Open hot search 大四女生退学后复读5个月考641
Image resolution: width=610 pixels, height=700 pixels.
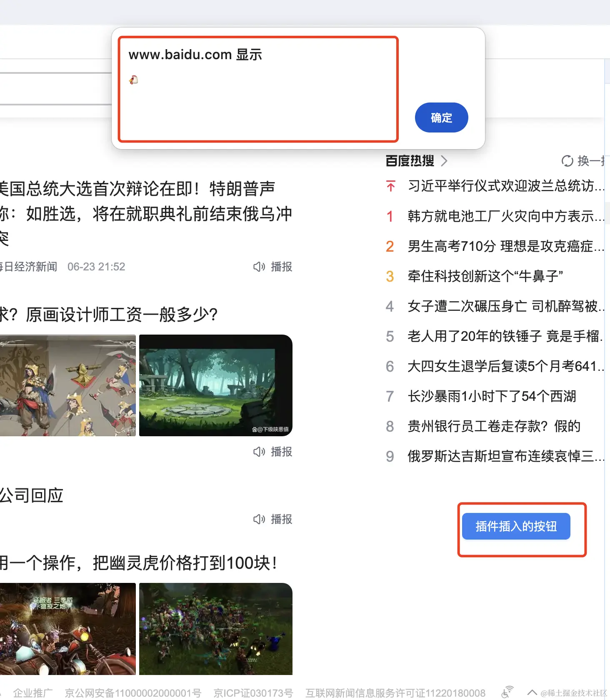click(506, 366)
